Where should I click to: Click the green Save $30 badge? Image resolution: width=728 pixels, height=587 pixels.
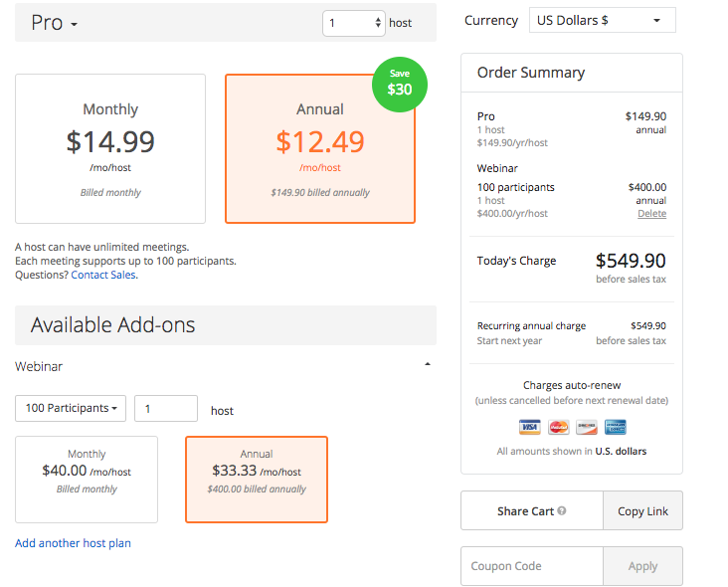click(x=399, y=85)
